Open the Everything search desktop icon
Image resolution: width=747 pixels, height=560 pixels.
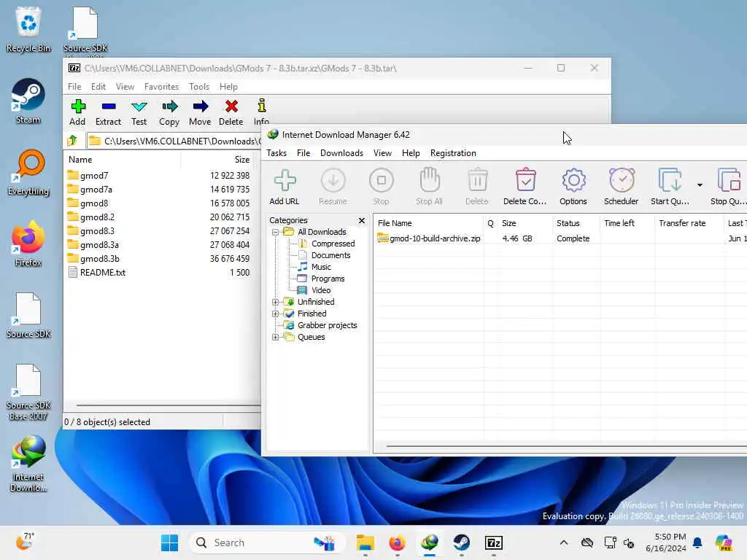[x=28, y=172]
